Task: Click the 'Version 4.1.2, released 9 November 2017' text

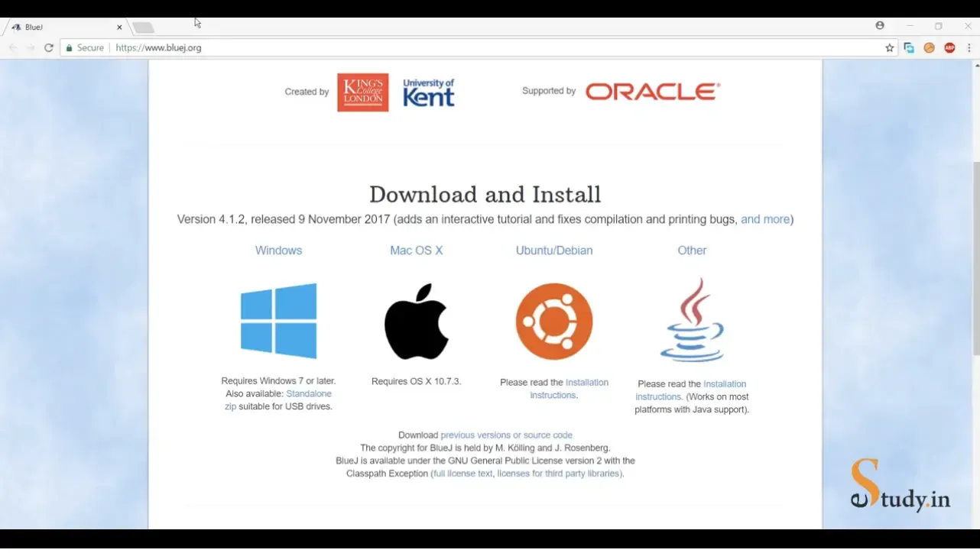Action: pyautogui.click(x=284, y=219)
